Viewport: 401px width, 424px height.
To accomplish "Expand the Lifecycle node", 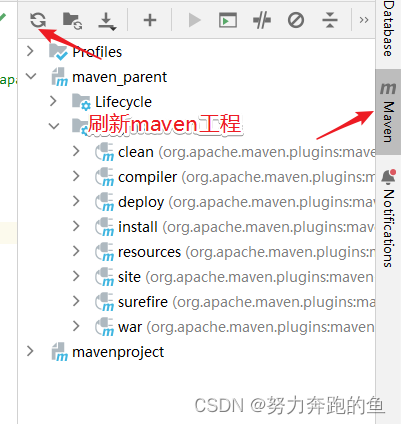I will tap(53, 101).
